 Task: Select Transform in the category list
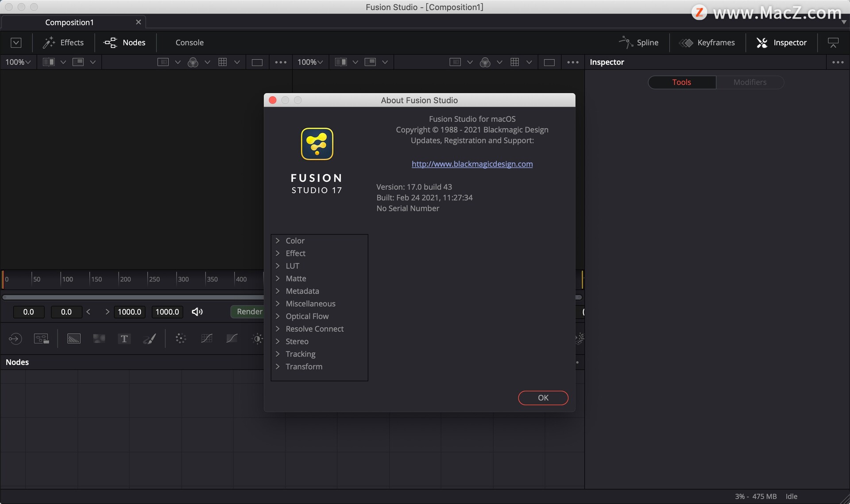point(304,367)
